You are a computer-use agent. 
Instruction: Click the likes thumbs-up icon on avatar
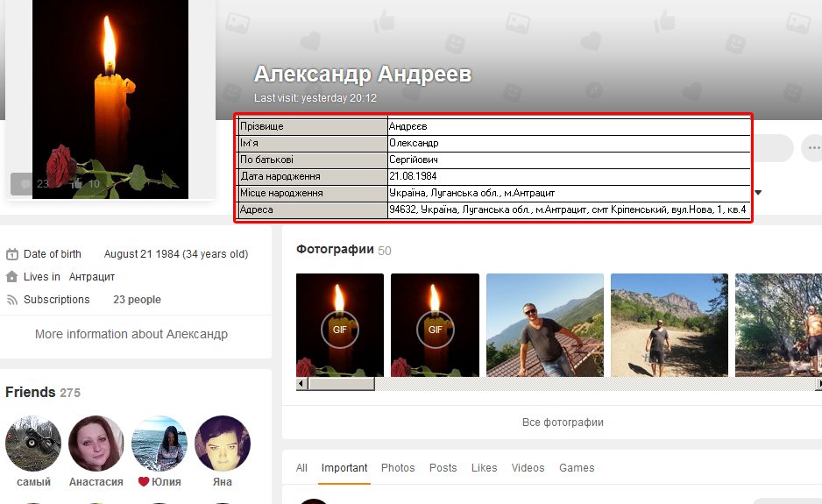tap(76, 183)
